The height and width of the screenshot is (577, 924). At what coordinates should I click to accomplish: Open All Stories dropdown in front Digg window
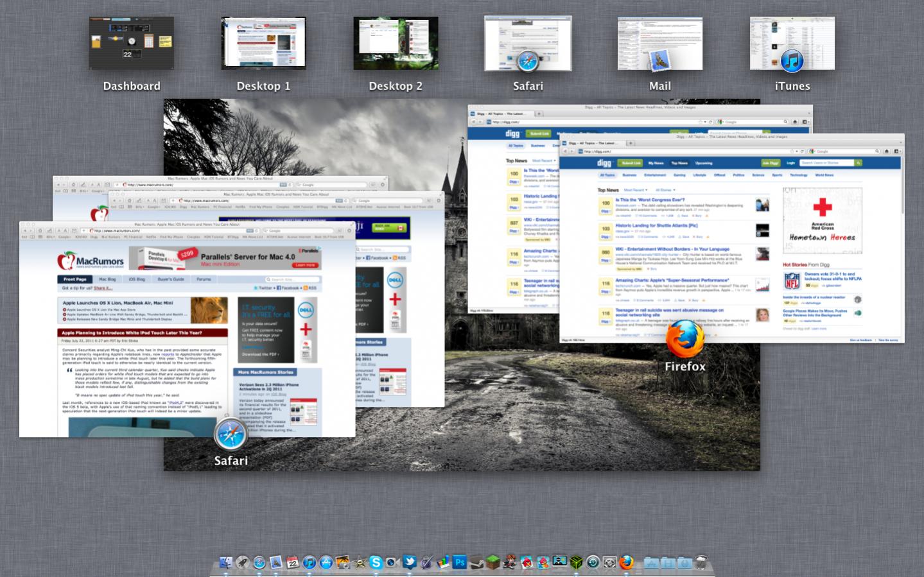665,190
